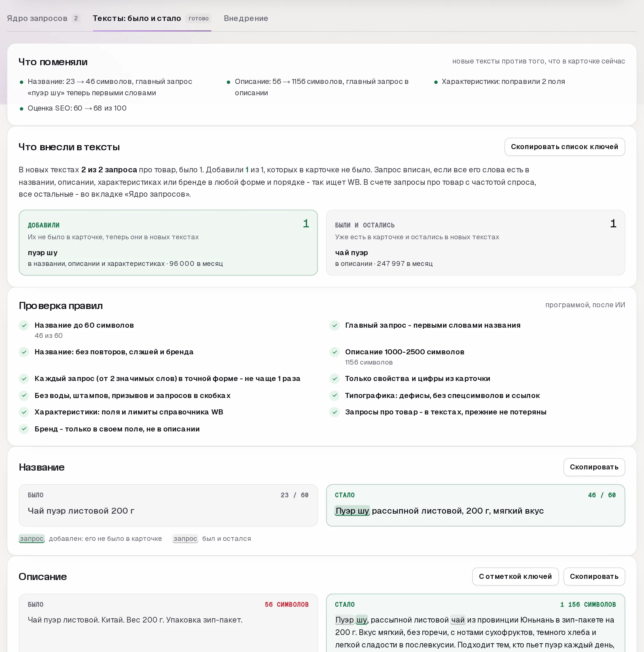The image size is (644, 652).
Task: Click the «23 / 60» counter in Было title
Action: tap(295, 495)
